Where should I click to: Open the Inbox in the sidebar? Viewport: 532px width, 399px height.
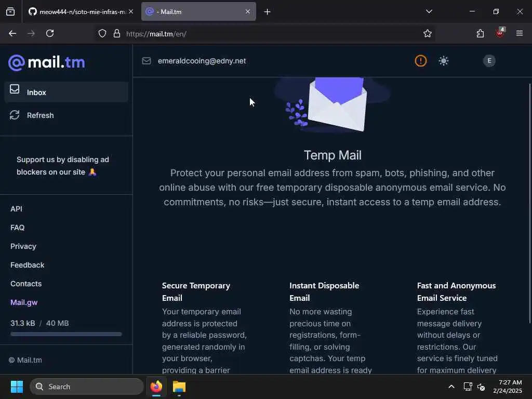click(x=66, y=92)
